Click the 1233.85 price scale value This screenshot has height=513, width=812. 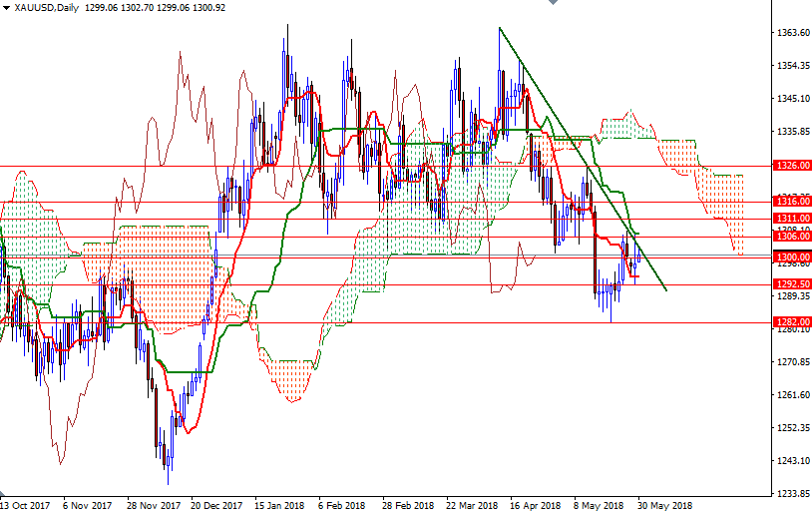(792, 493)
